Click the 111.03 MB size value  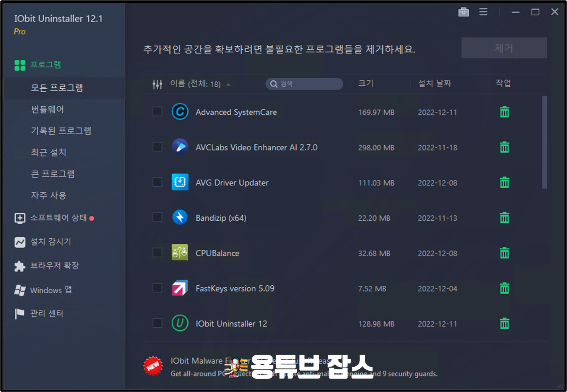coord(376,183)
